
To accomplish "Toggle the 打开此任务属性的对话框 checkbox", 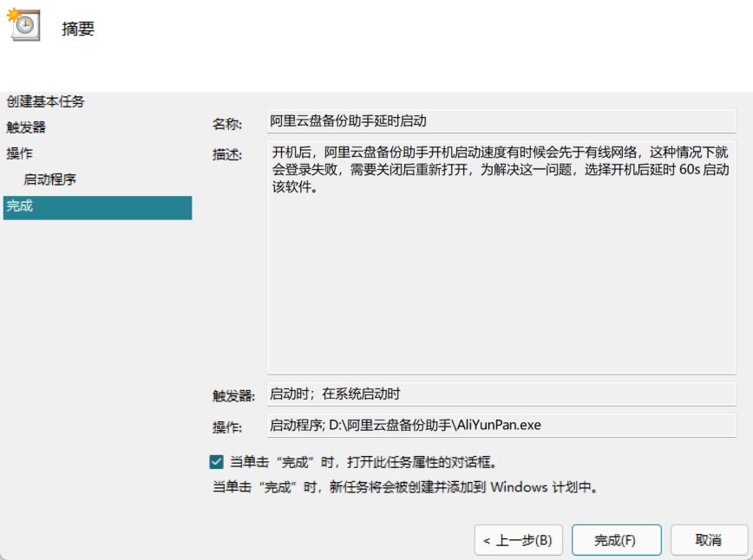I will (x=216, y=462).
